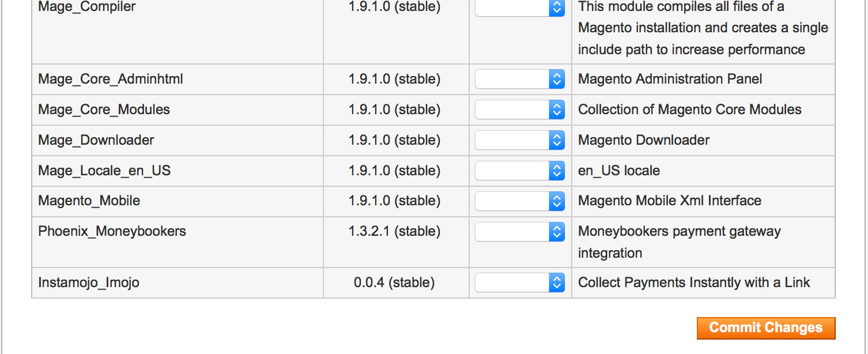Viewport: 868px width, 354px height.
Task: Select the Instamojo_Imojo package name
Action: click(x=89, y=283)
